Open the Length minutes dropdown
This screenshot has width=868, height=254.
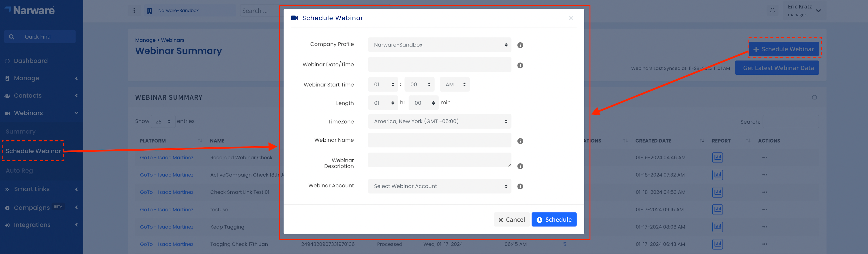423,103
